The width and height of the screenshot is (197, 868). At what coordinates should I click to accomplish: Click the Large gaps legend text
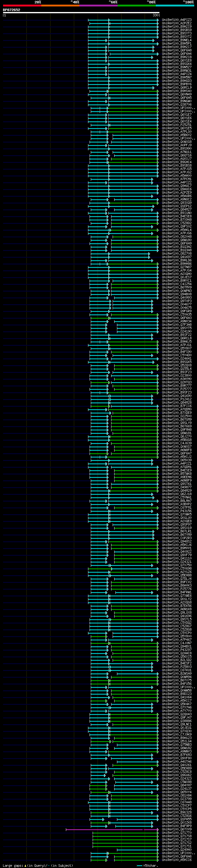pyautogui.click(x=38, y=865)
